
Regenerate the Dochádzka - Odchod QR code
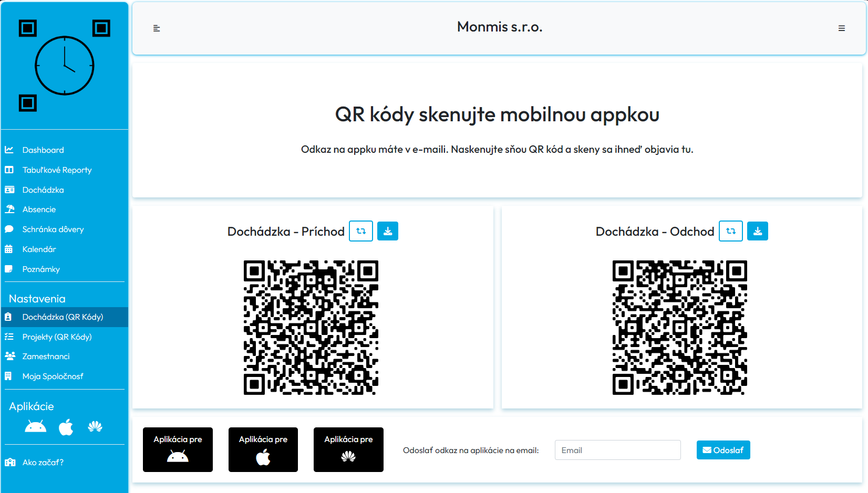coord(731,231)
